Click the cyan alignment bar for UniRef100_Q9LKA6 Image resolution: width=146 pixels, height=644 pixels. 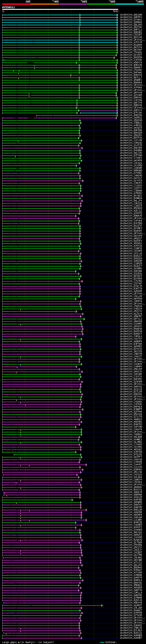coord(60,15)
